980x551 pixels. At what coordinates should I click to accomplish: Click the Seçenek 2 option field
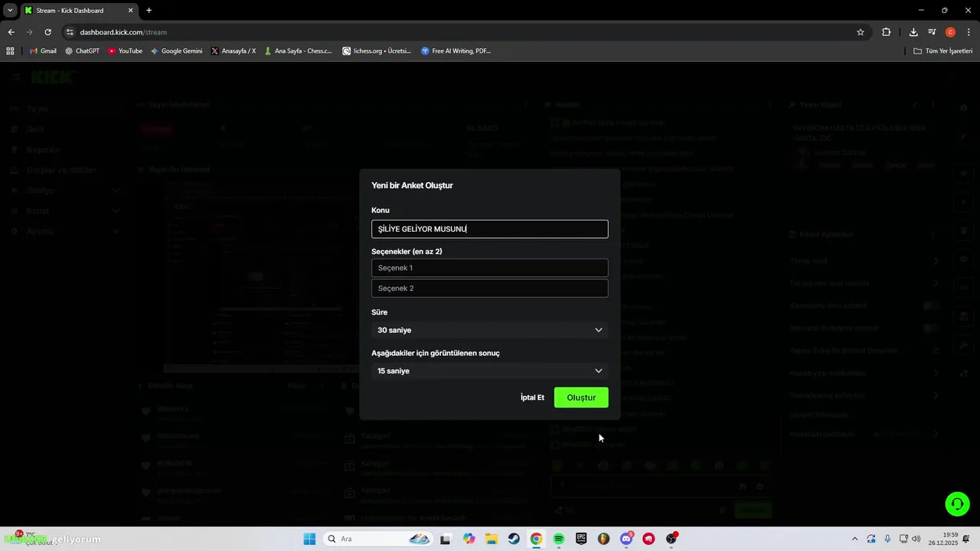point(490,289)
